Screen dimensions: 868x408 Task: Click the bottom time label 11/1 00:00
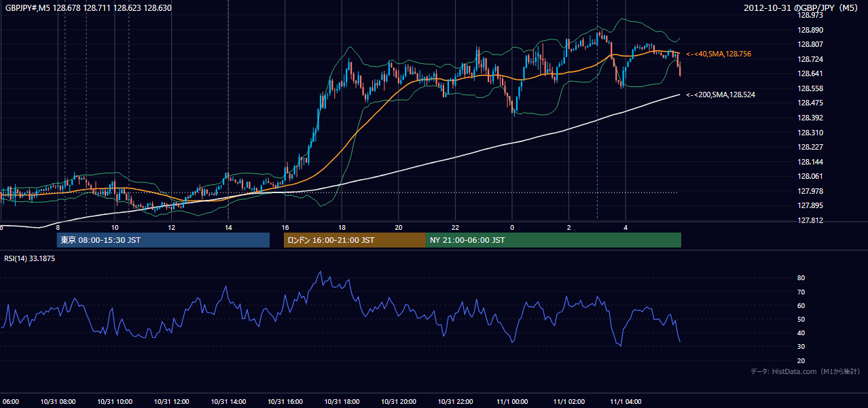tap(512, 401)
